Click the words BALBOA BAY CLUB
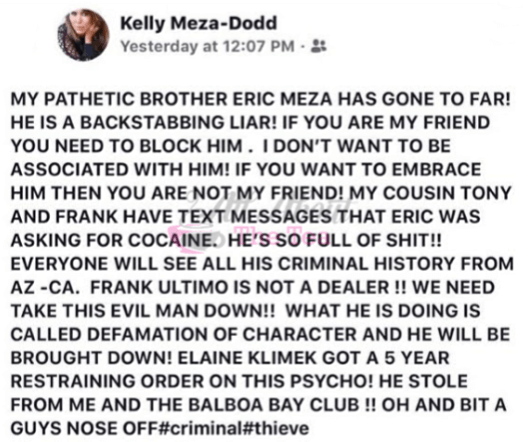Image resolution: width=528 pixels, height=442 pixels. 273,405
